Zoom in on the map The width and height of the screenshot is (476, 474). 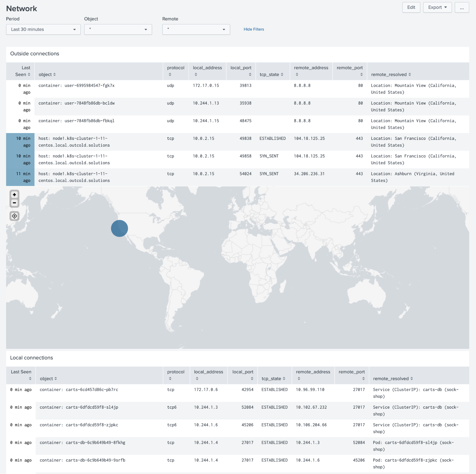(x=14, y=195)
